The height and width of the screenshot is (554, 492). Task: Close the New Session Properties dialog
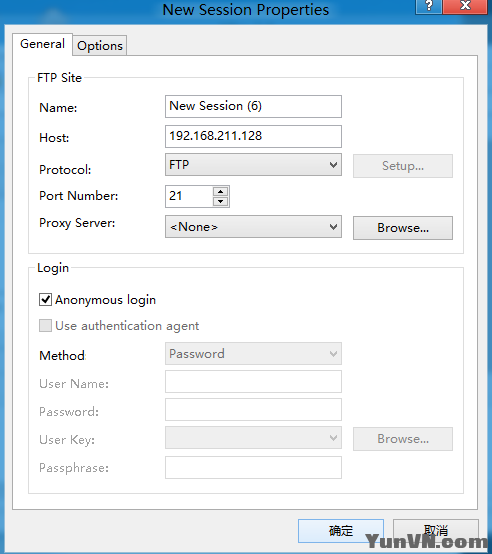(466, 6)
